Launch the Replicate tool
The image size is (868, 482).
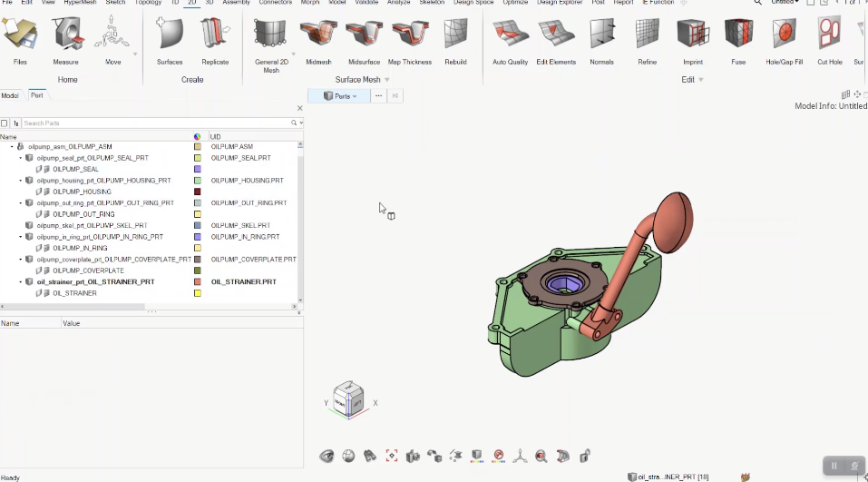point(215,42)
